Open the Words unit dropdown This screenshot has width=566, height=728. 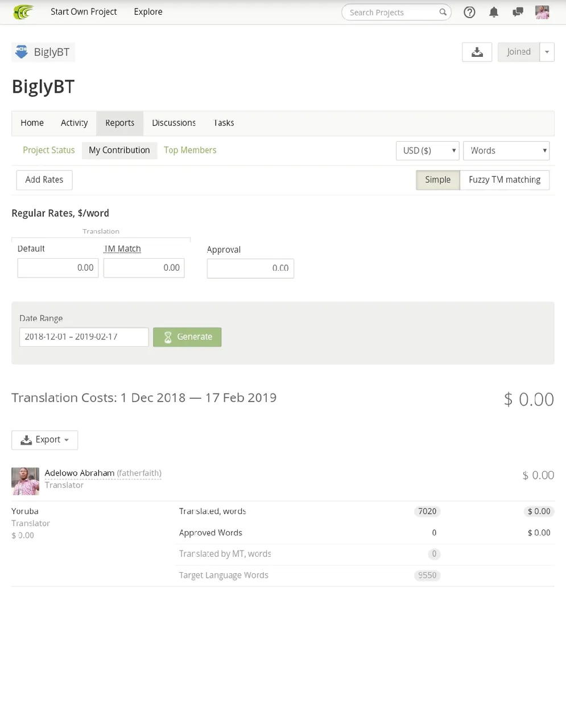(x=506, y=151)
